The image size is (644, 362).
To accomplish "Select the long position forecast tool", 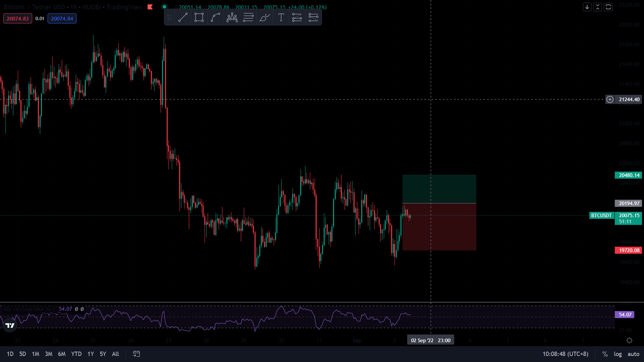I will pyautogui.click(x=297, y=17).
